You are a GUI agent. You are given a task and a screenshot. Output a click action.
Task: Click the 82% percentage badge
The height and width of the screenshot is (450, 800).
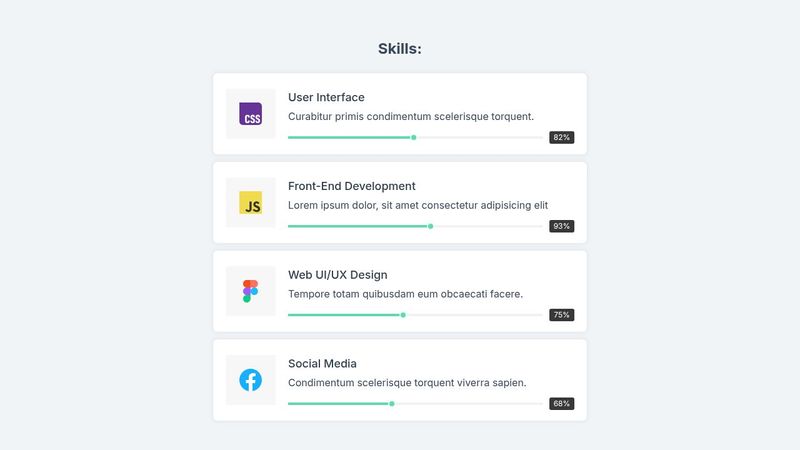click(561, 137)
